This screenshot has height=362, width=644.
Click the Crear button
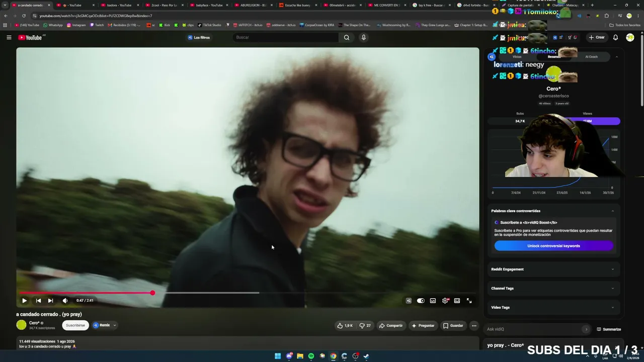(x=597, y=37)
